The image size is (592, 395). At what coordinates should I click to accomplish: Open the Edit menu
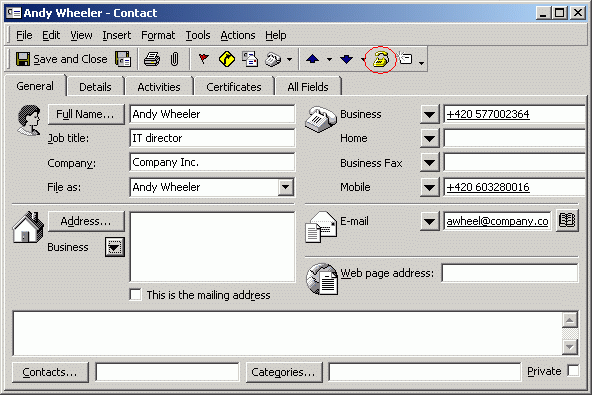pyautogui.click(x=51, y=35)
